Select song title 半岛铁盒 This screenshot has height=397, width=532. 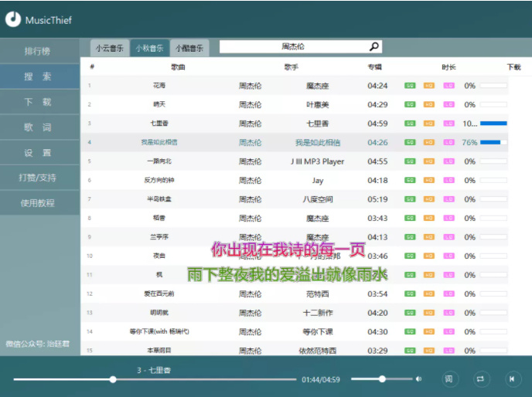159,199
